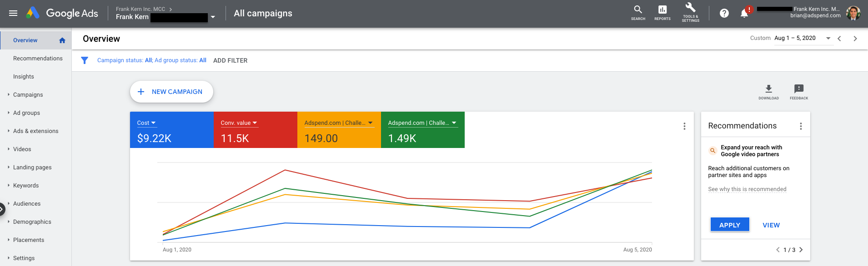
Task: Click the Frank Kern Inc. MCC breadcrumb
Action: [x=140, y=9]
